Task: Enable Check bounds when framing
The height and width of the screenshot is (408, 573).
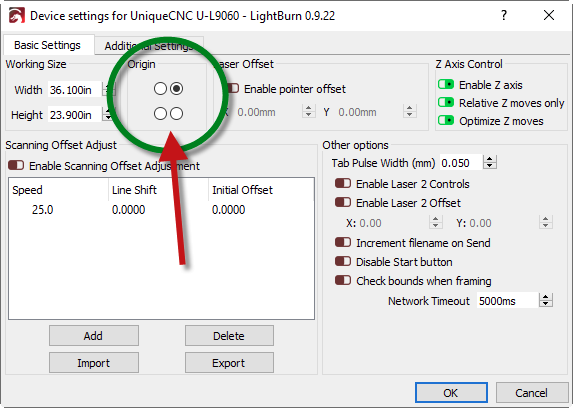Action: coord(343,280)
